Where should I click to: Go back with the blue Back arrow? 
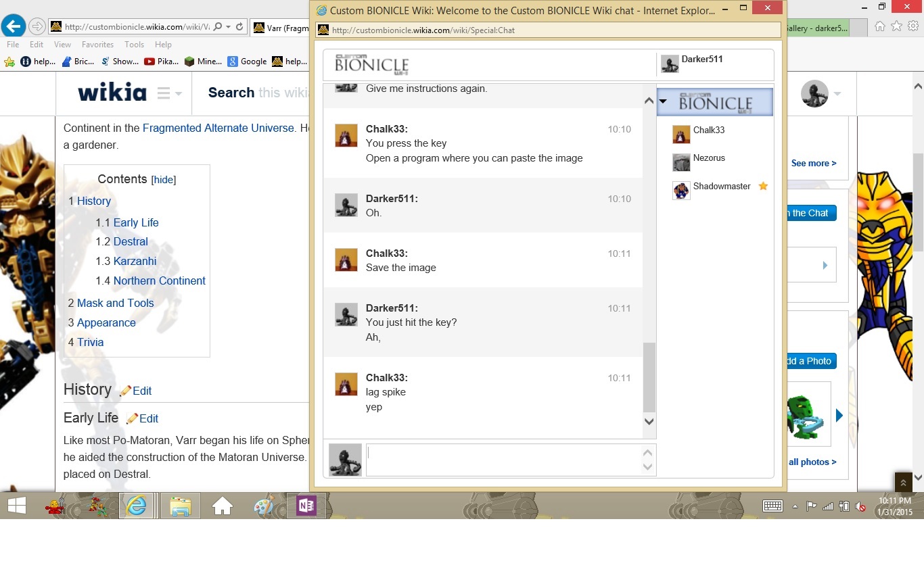tap(14, 26)
